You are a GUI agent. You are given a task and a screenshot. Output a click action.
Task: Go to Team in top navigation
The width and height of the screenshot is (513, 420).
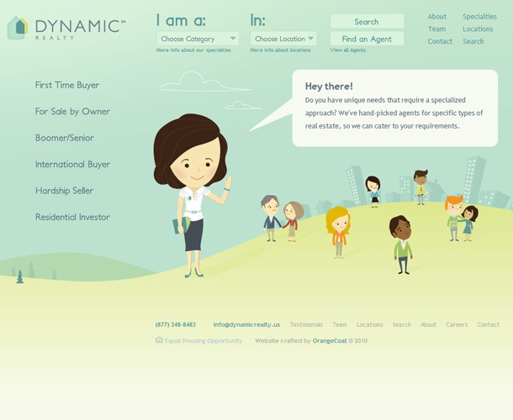pos(437,29)
